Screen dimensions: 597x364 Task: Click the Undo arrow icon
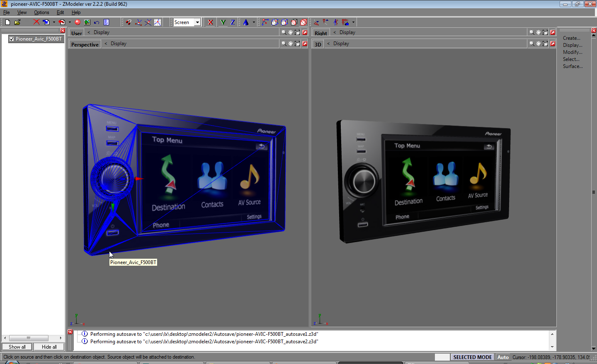coord(97,22)
